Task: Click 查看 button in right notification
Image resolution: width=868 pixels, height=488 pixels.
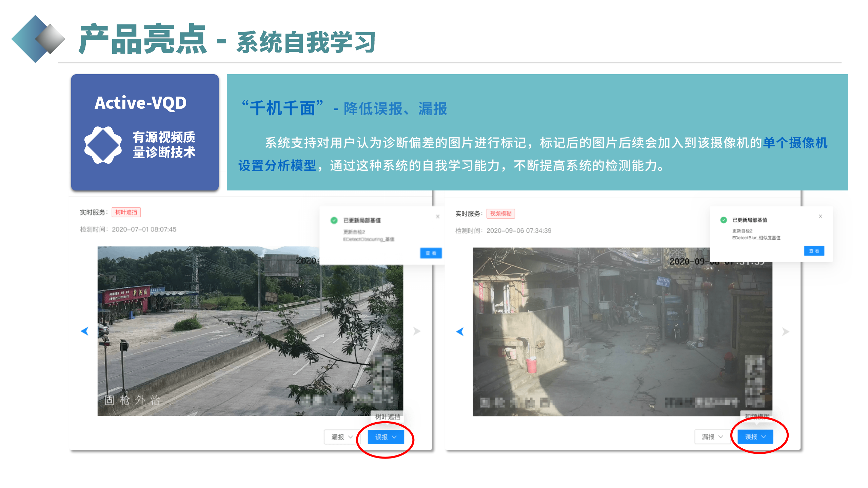Action: pos(814,251)
